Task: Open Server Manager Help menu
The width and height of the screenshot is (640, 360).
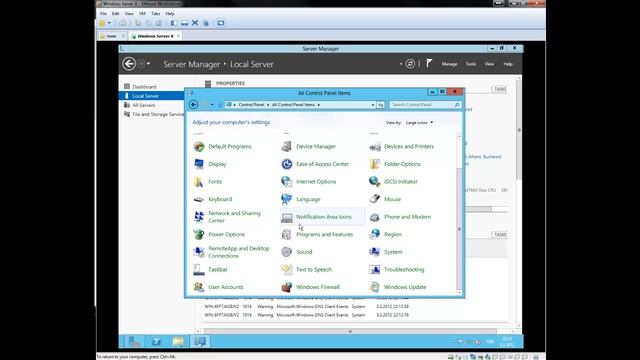Action: [508, 64]
